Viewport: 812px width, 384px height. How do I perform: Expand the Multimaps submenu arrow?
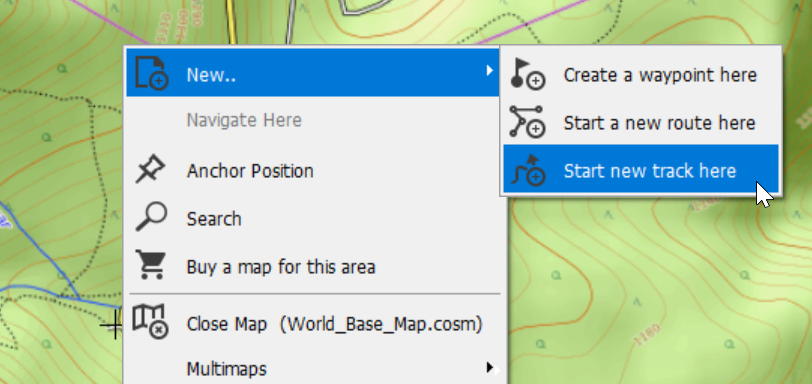(x=490, y=368)
